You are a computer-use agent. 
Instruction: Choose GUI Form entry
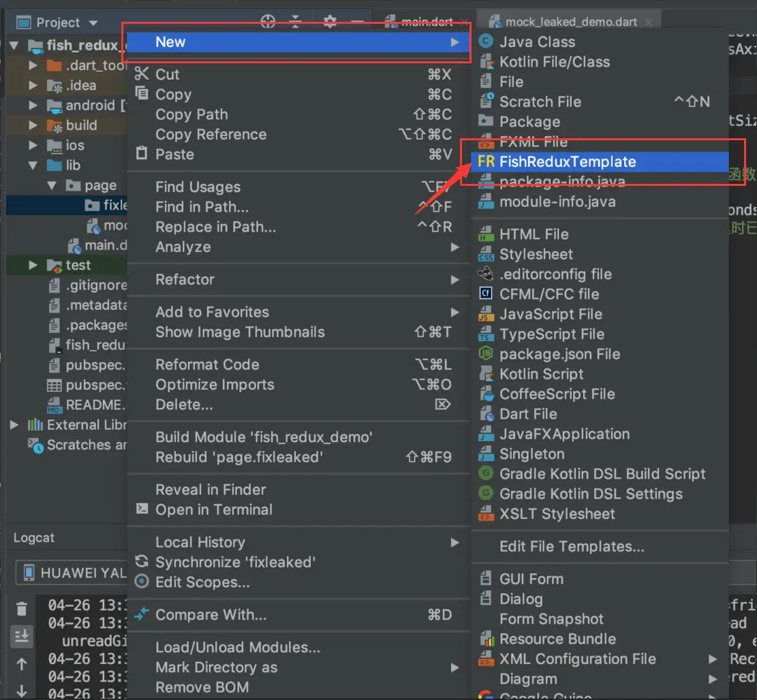pos(600,578)
